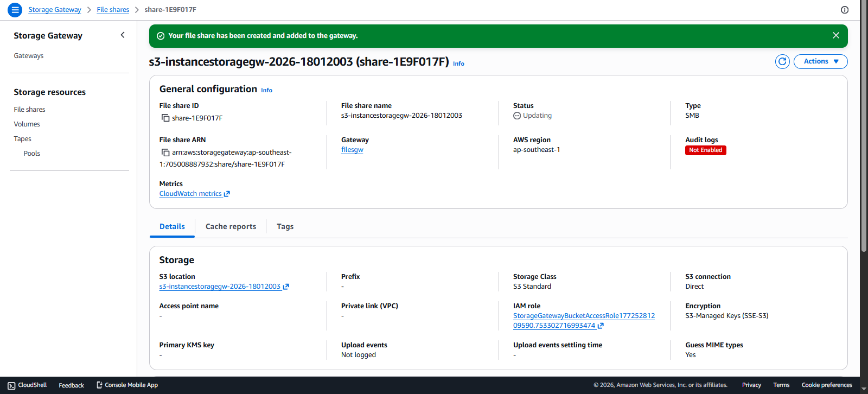Switch to the Tags tab
The height and width of the screenshot is (394, 868).
click(285, 226)
